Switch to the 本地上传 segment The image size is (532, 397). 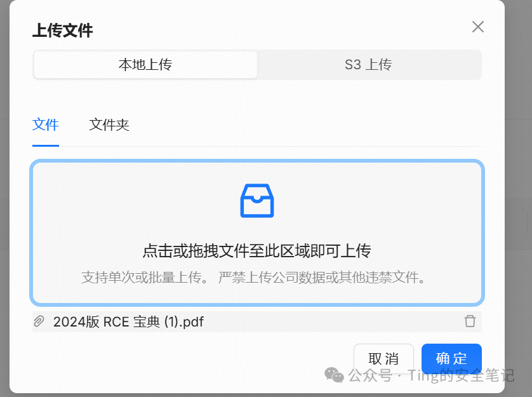145,65
